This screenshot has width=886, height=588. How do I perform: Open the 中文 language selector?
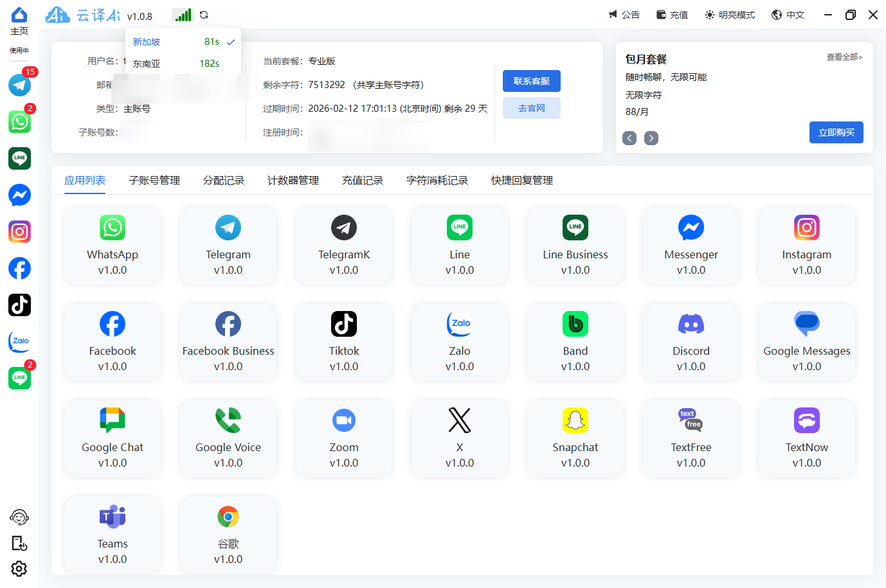click(788, 14)
